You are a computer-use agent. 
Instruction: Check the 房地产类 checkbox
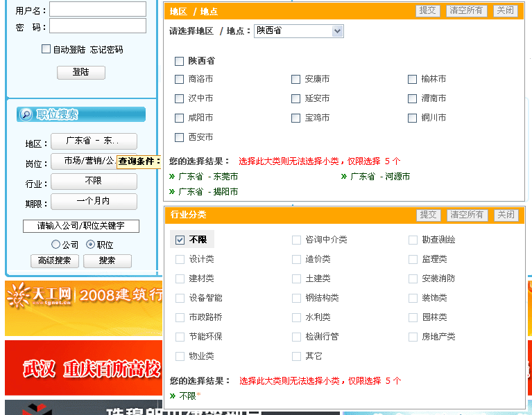coord(413,337)
